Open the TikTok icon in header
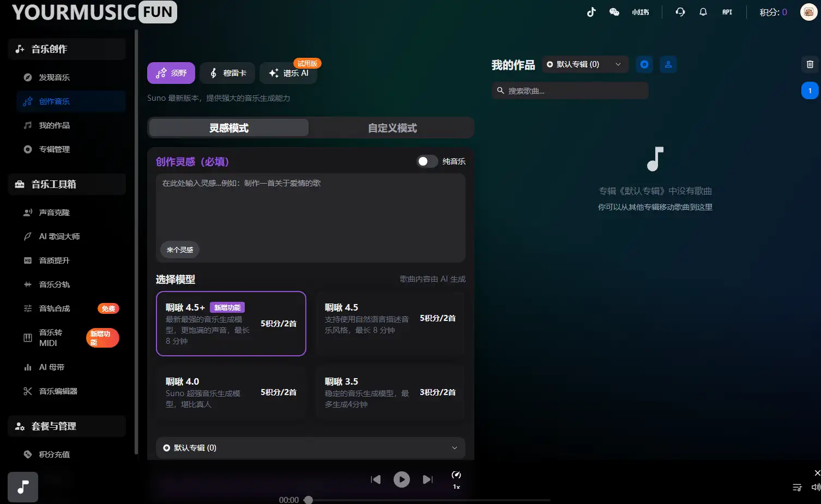The height and width of the screenshot is (504, 821). coord(591,12)
